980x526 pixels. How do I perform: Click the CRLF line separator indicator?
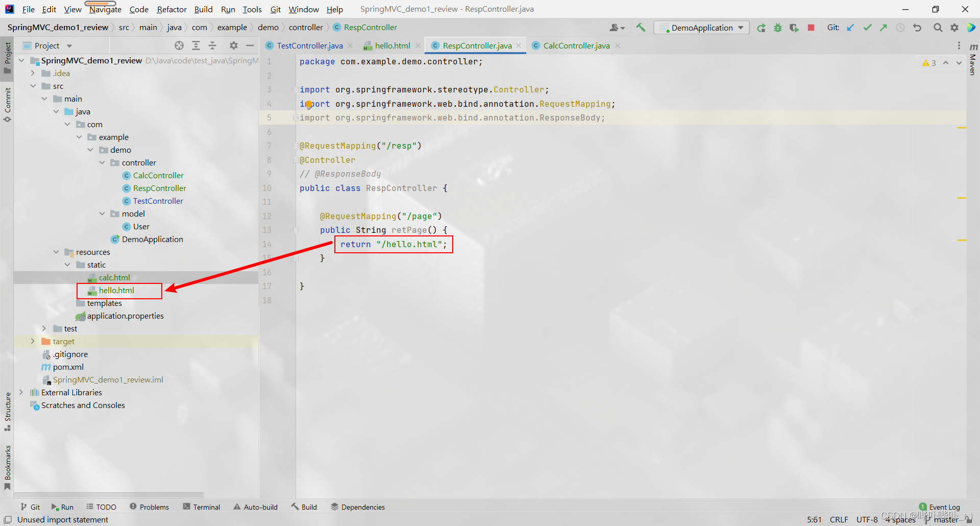click(x=839, y=519)
